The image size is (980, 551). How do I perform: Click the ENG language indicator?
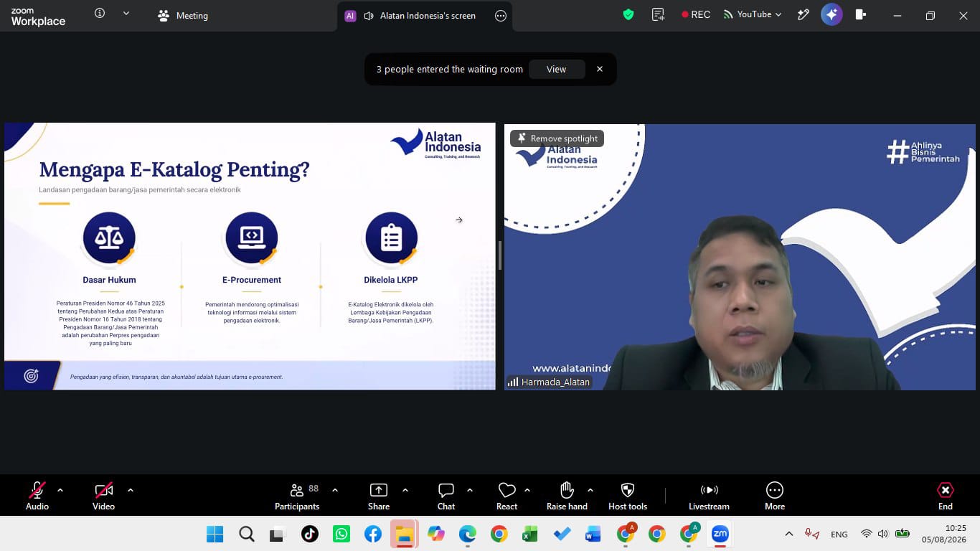click(x=839, y=534)
